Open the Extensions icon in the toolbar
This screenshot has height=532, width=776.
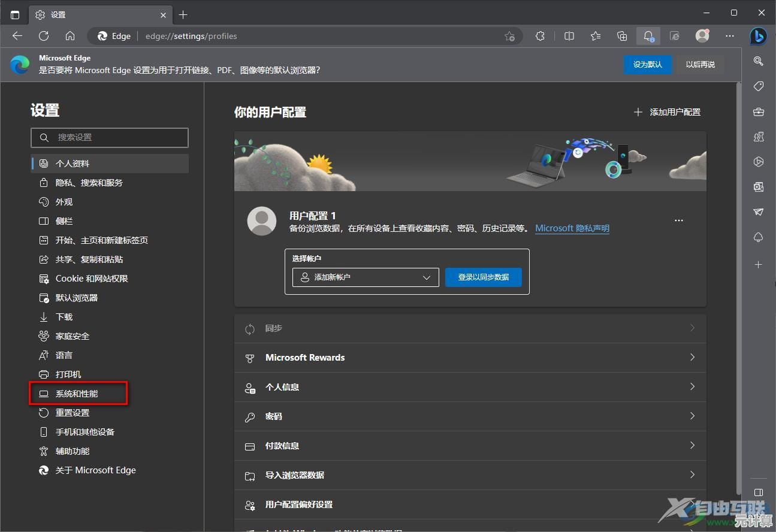pos(540,36)
